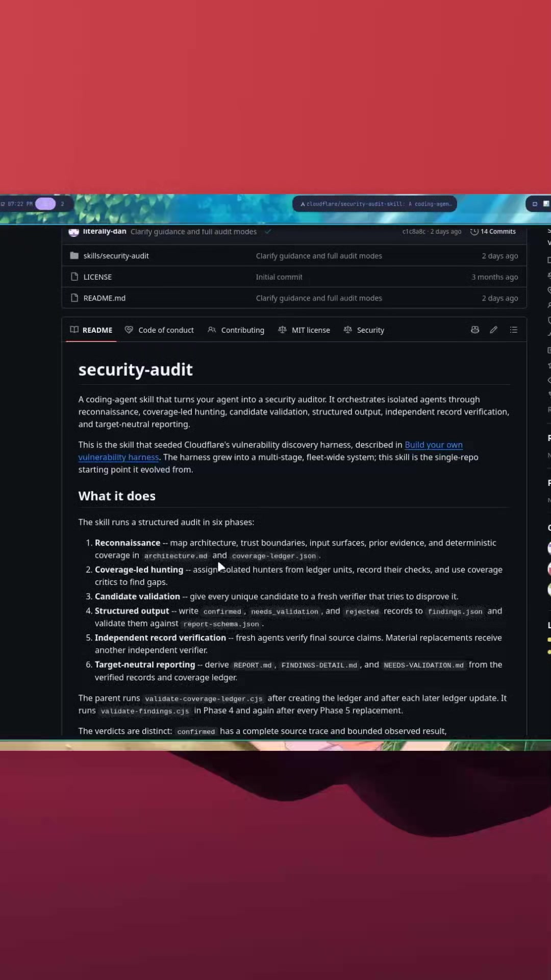This screenshot has width=551, height=980.
Task: Open commit hash c1c8a8c
Action: click(x=414, y=231)
